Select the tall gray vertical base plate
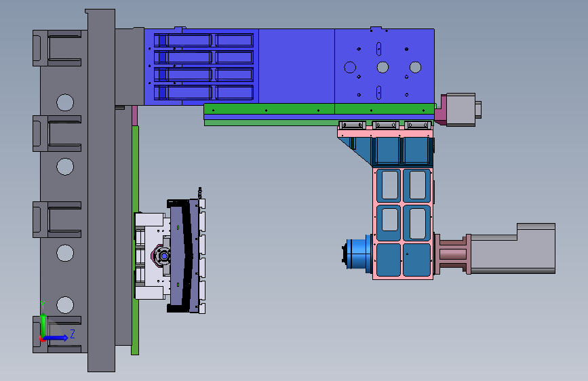Image resolution: width=588 pixels, height=381 pixels. click(x=101, y=190)
